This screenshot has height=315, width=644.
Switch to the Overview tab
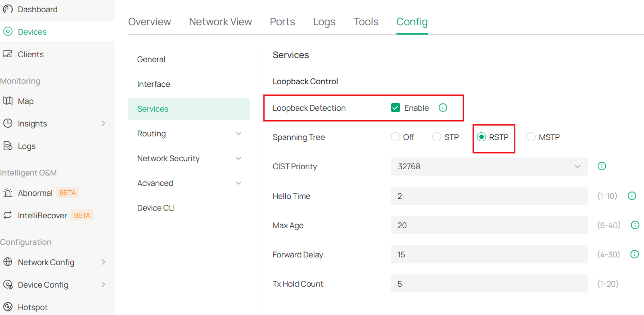149,22
